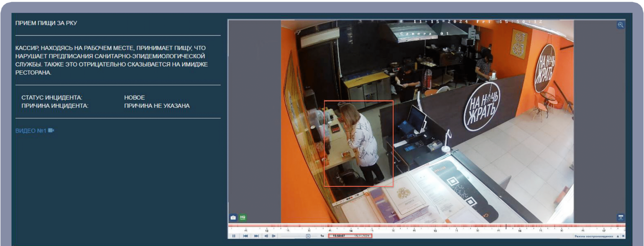This screenshot has width=644, height=246.
Task: Click the ПРИЕМ ПИЩИ ЗА РКУ heading
Action: [x=46, y=23]
